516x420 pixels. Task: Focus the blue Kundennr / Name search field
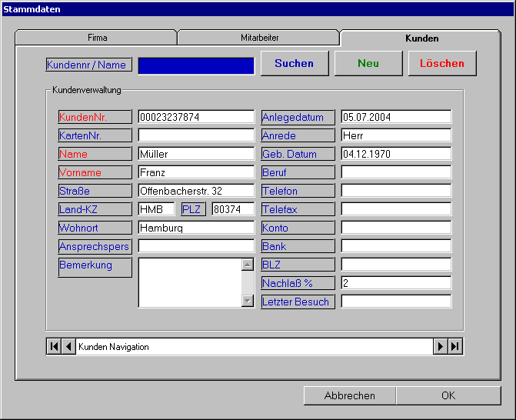coord(196,65)
